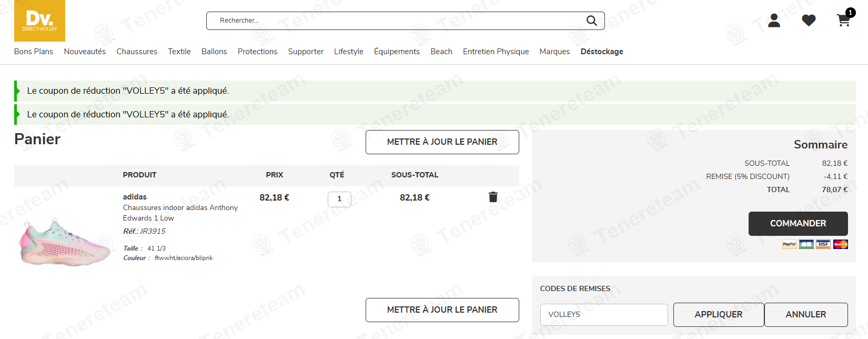868x339 pixels.
Task: Open the user account icon
Action: click(774, 21)
